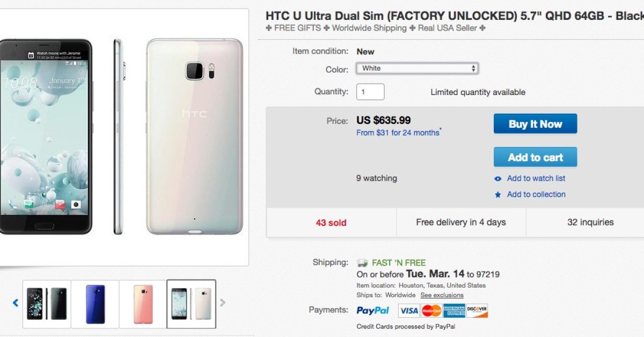Click the eye icon beside Add to watch list
Viewport: 644px width, 337px height.
tap(498, 179)
